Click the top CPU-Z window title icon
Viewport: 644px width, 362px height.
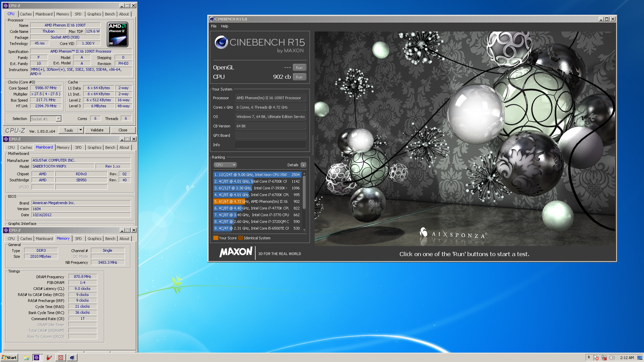click(x=6, y=6)
